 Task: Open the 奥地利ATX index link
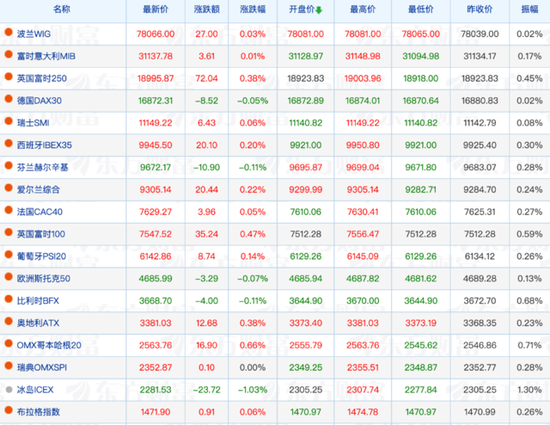38,323
